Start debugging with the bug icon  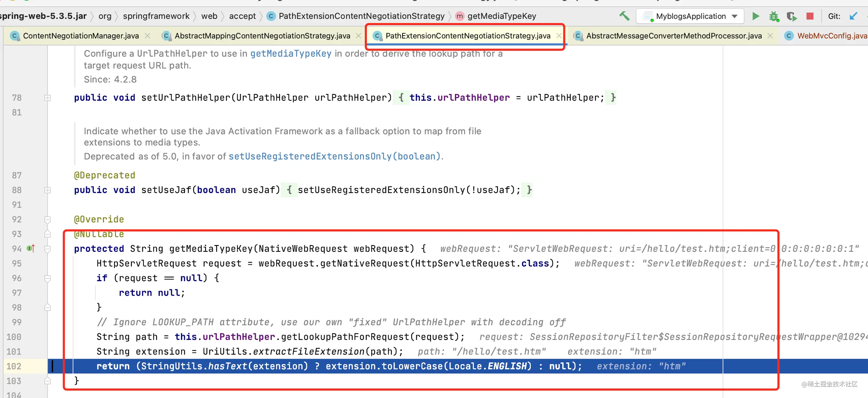[774, 16]
